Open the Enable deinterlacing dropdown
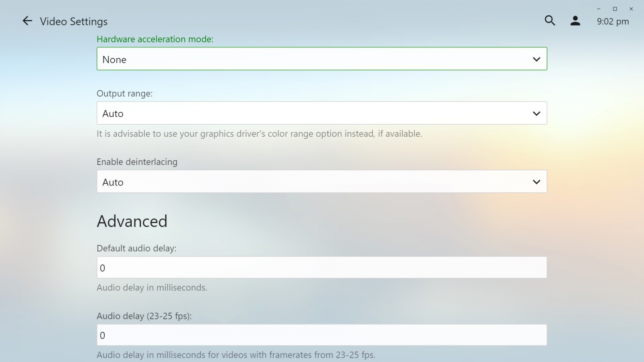644x362 pixels. (x=322, y=181)
